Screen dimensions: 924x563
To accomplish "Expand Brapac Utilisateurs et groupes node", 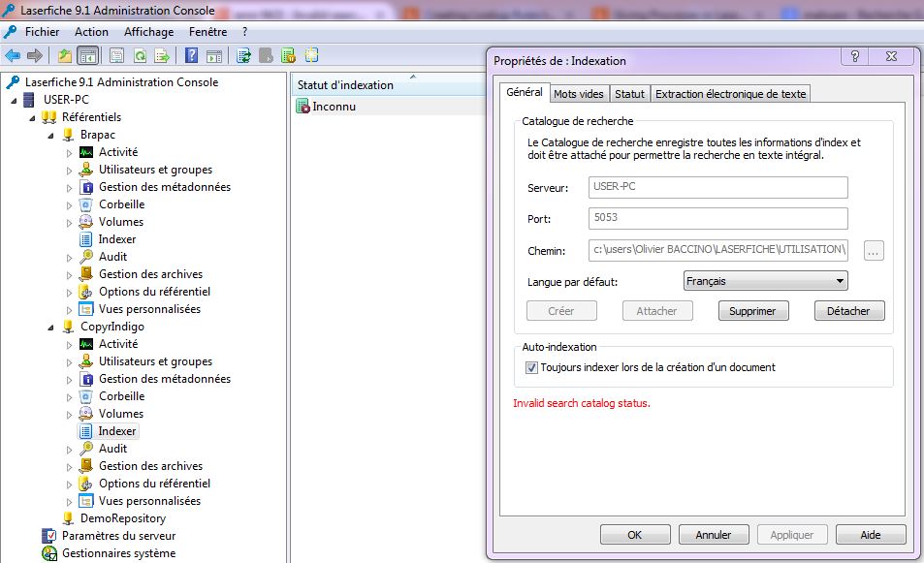I will (x=69, y=171).
